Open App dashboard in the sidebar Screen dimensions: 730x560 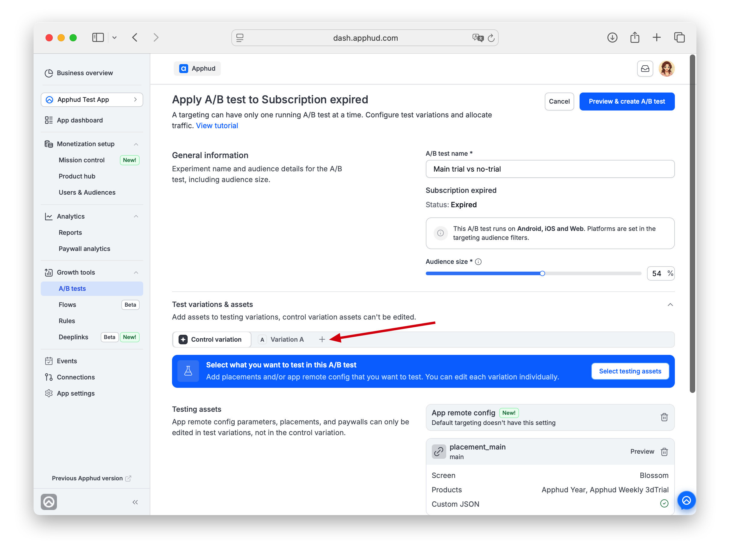click(80, 120)
